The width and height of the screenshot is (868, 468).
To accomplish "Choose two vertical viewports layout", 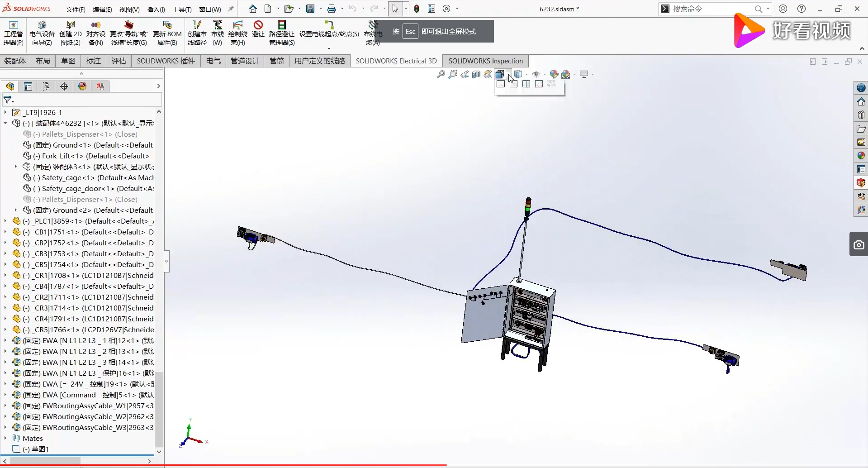I will 526,84.
